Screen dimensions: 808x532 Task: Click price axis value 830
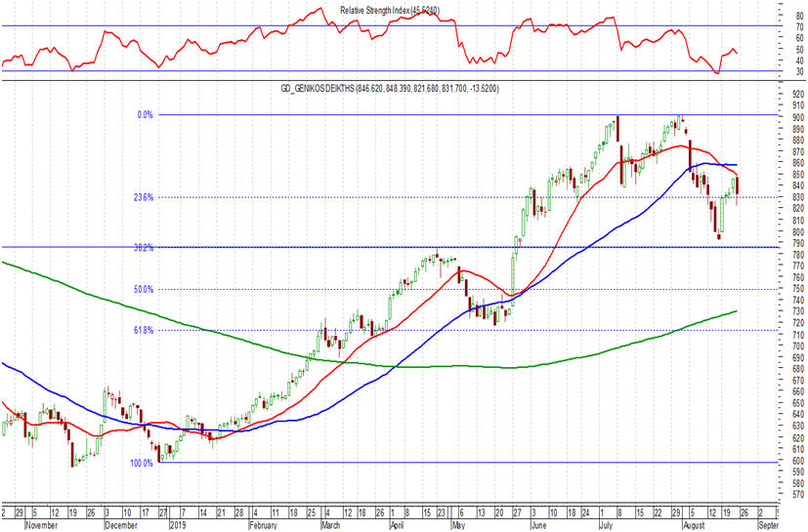pyautogui.click(x=799, y=197)
